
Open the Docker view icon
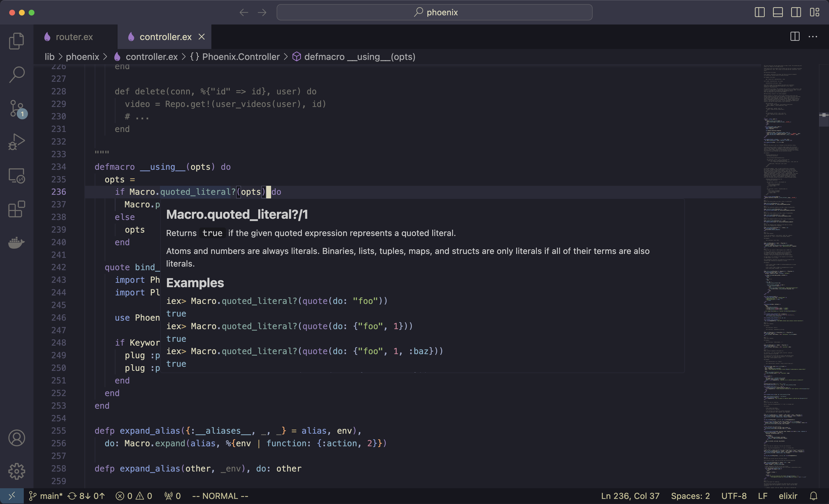click(x=16, y=242)
